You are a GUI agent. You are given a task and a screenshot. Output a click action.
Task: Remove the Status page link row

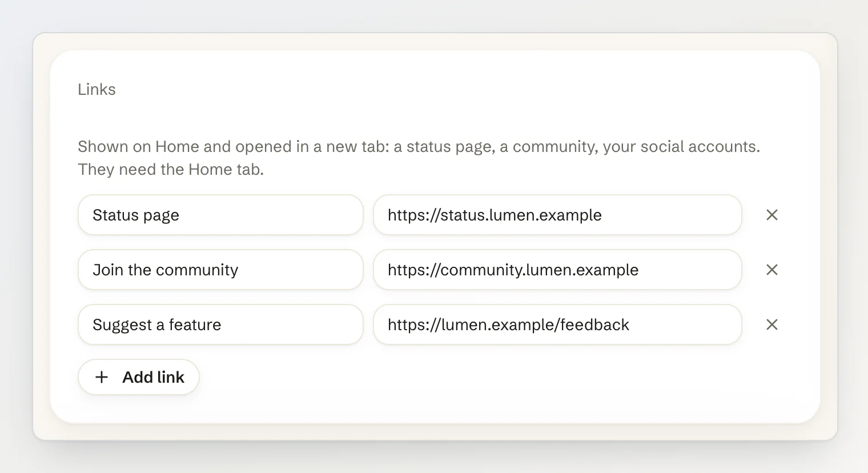(771, 215)
